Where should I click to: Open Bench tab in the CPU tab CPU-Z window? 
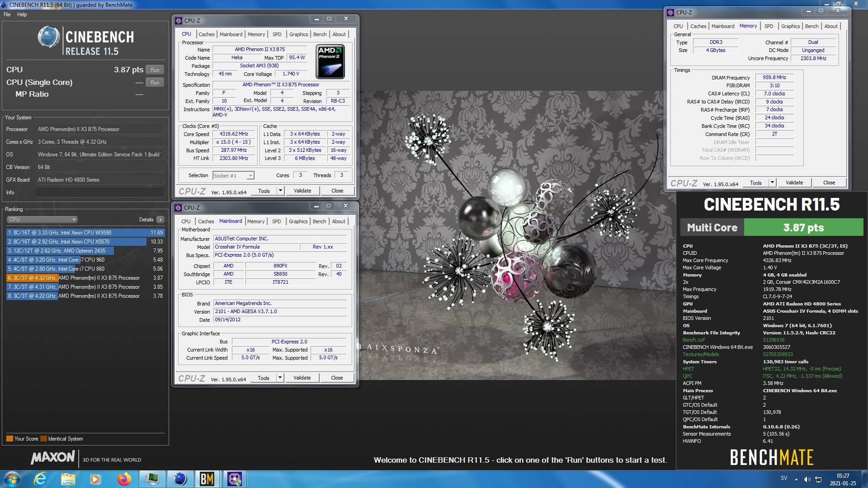pyautogui.click(x=320, y=34)
